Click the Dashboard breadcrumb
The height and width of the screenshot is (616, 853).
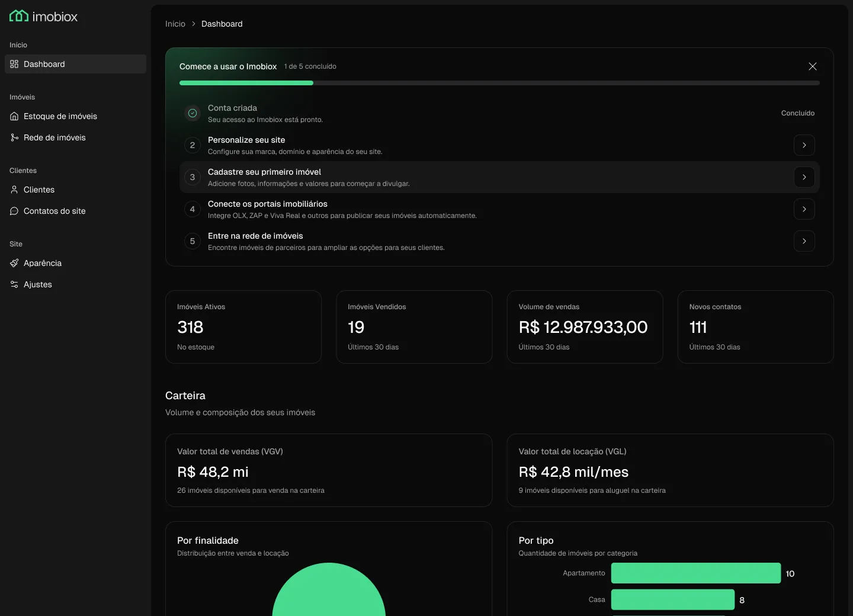pyautogui.click(x=222, y=24)
